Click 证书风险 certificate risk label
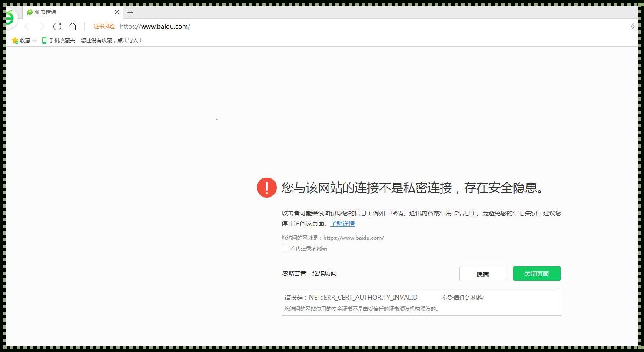Screen dimensions: 644x352 point(104,27)
